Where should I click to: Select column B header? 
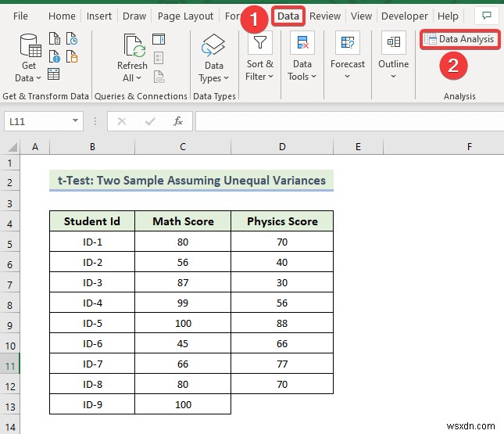(x=92, y=147)
